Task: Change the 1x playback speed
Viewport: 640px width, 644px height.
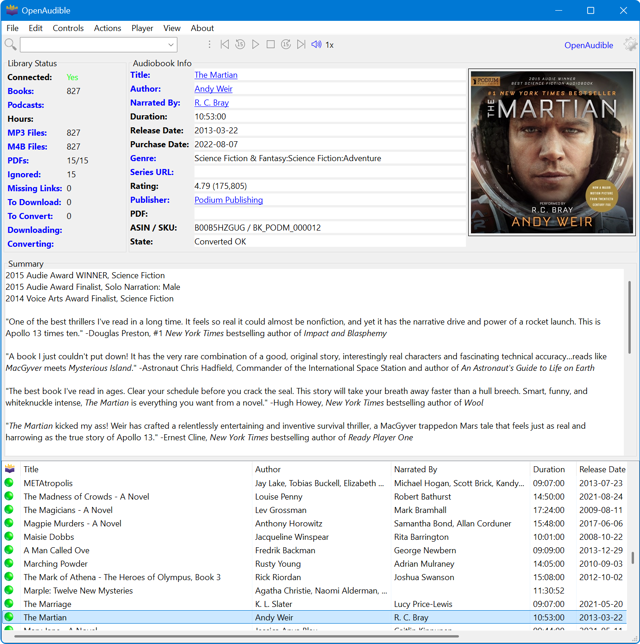Action: coord(329,45)
